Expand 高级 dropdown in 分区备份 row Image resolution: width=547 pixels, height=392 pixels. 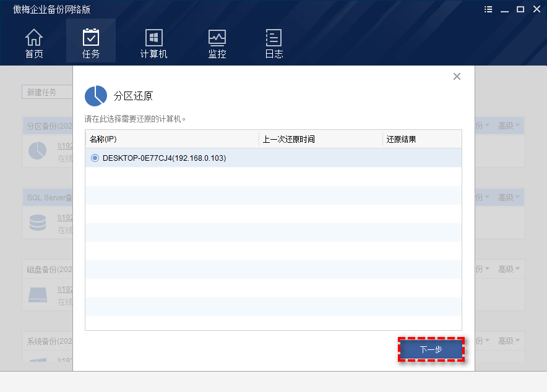coord(509,126)
